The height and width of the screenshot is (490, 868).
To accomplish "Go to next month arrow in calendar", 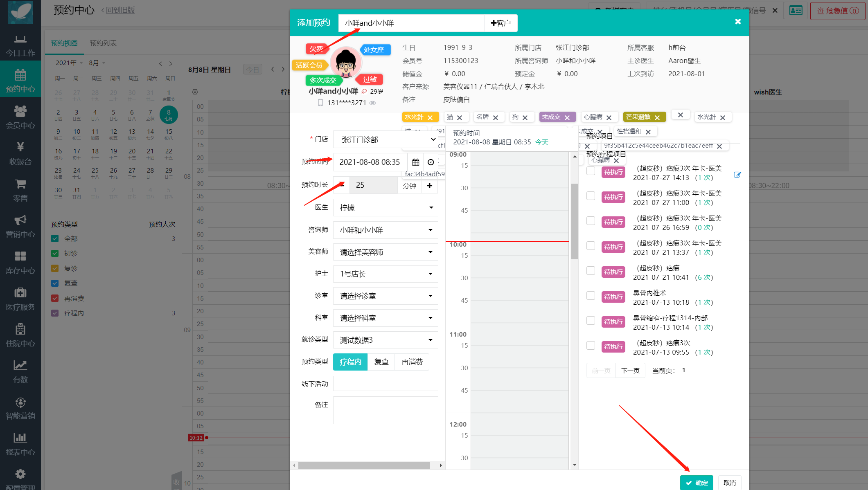I will click(x=171, y=63).
